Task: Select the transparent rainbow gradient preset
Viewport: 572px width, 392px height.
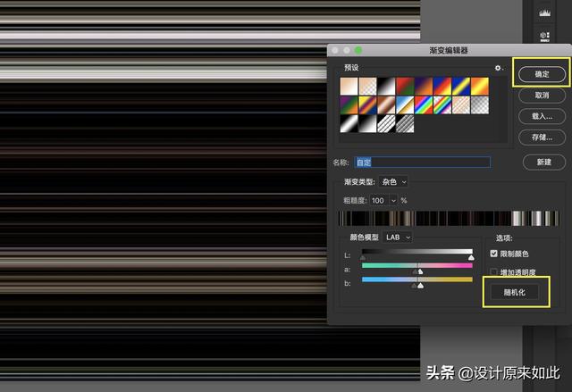Action: (442, 105)
